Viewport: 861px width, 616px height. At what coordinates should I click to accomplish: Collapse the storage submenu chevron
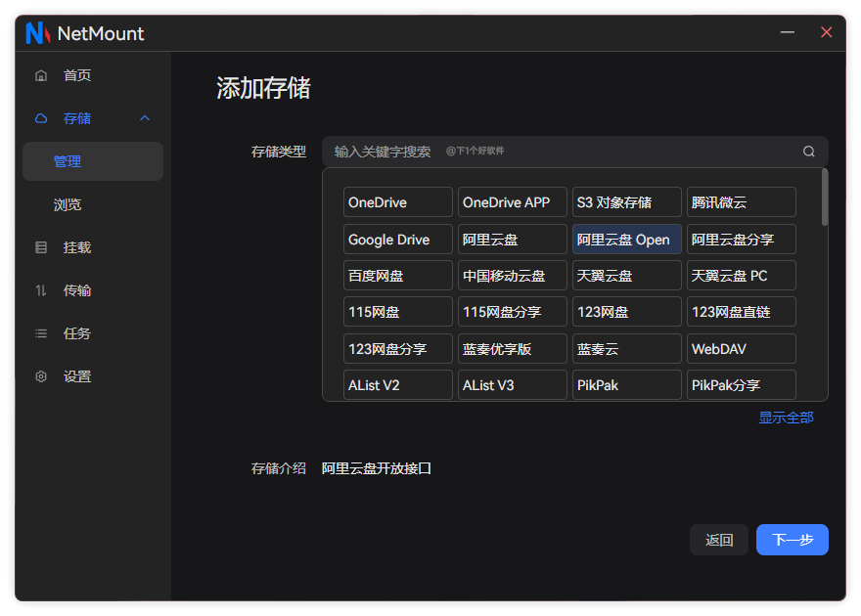(x=145, y=118)
